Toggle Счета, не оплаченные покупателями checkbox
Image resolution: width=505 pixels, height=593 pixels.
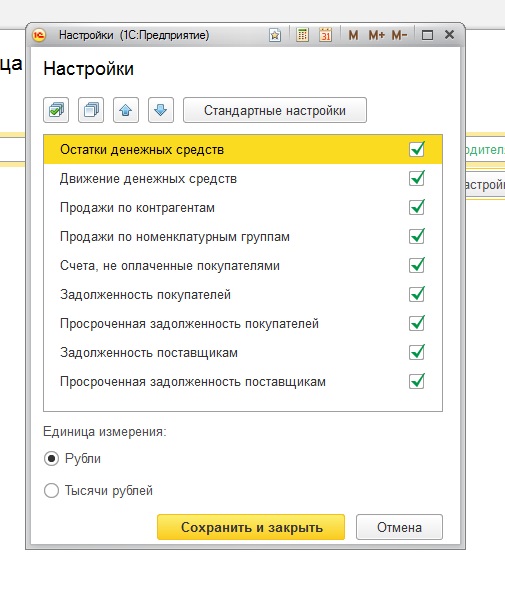tap(417, 265)
